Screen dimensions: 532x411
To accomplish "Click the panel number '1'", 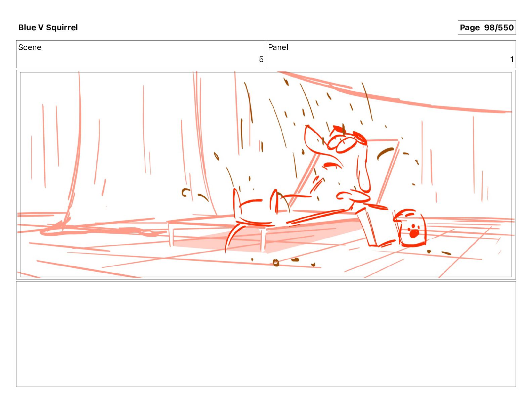I will (512, 59).
